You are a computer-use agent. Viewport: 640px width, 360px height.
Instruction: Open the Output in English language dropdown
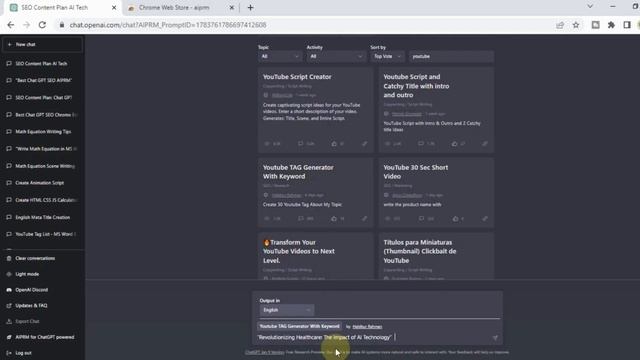pos(287,310)
